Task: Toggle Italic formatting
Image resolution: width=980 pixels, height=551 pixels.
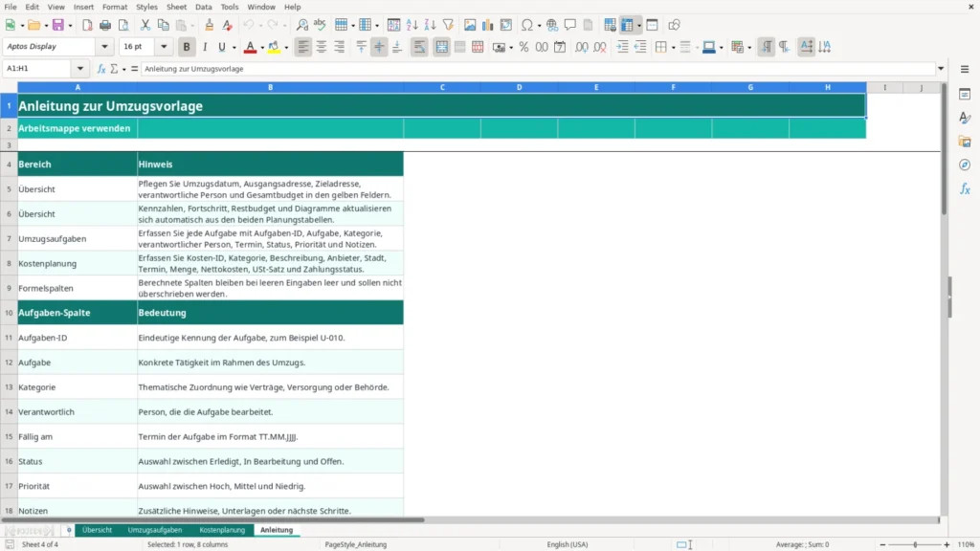Action: point(205,47)
